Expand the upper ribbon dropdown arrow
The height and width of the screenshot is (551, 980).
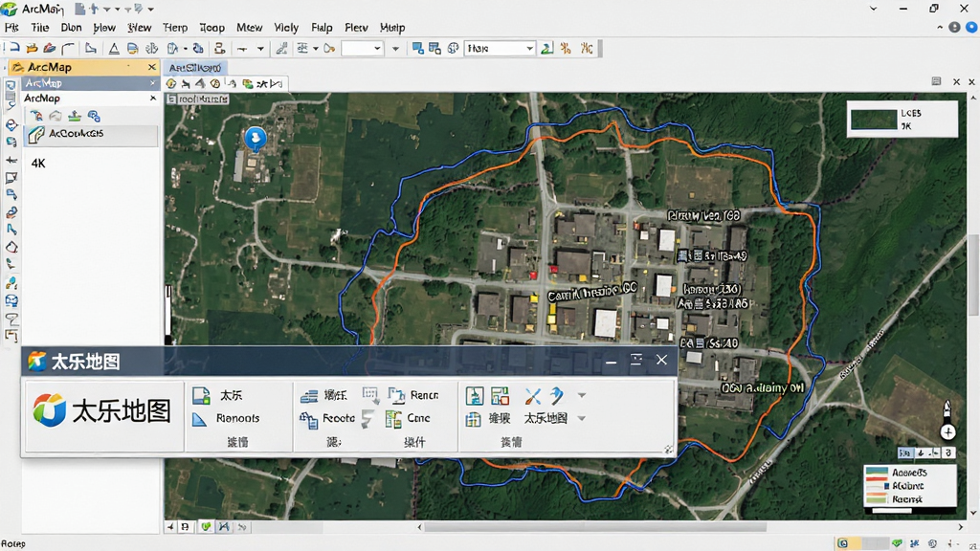pos(582,395)
